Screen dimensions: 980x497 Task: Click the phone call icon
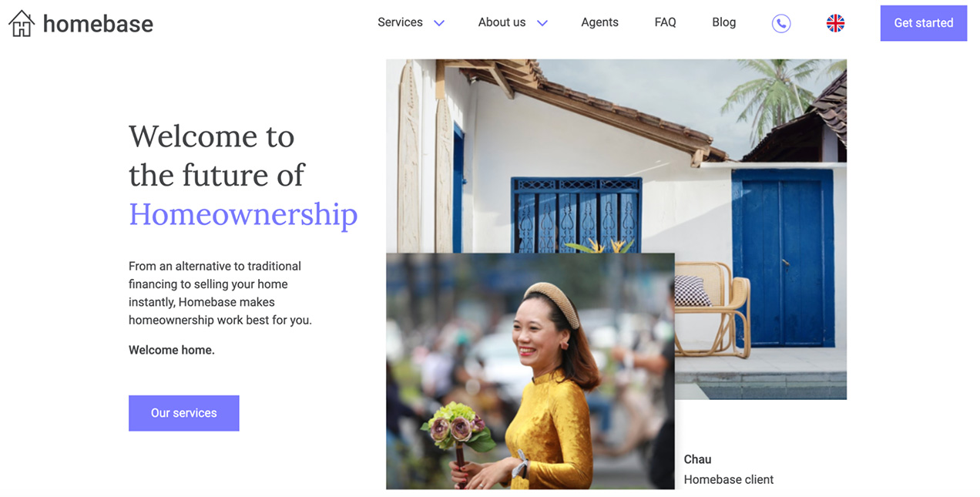tap(781, 23)
